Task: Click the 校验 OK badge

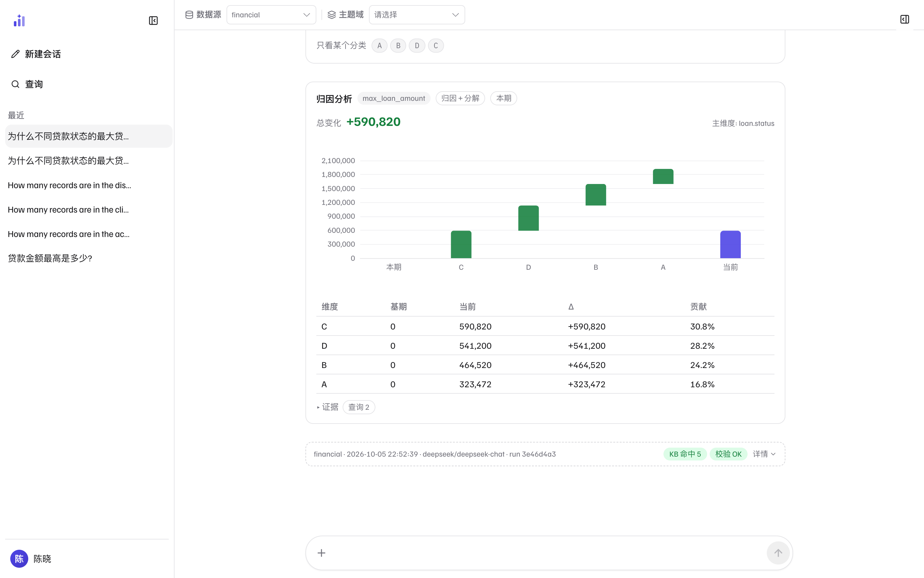Action: [728, 454]
